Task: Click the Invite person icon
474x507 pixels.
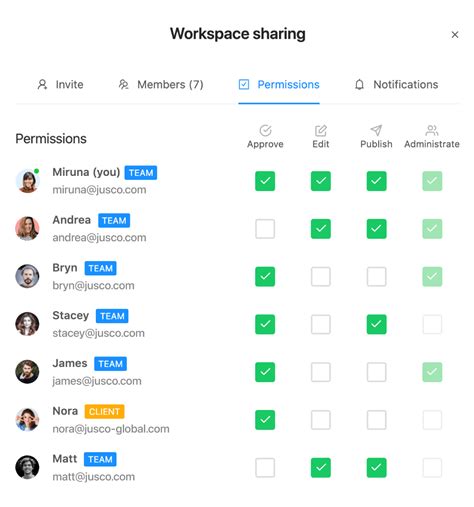Action: 42,84
